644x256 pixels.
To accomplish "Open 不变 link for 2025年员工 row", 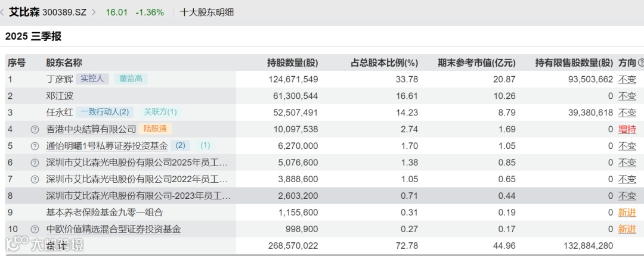I will (627, 163).
